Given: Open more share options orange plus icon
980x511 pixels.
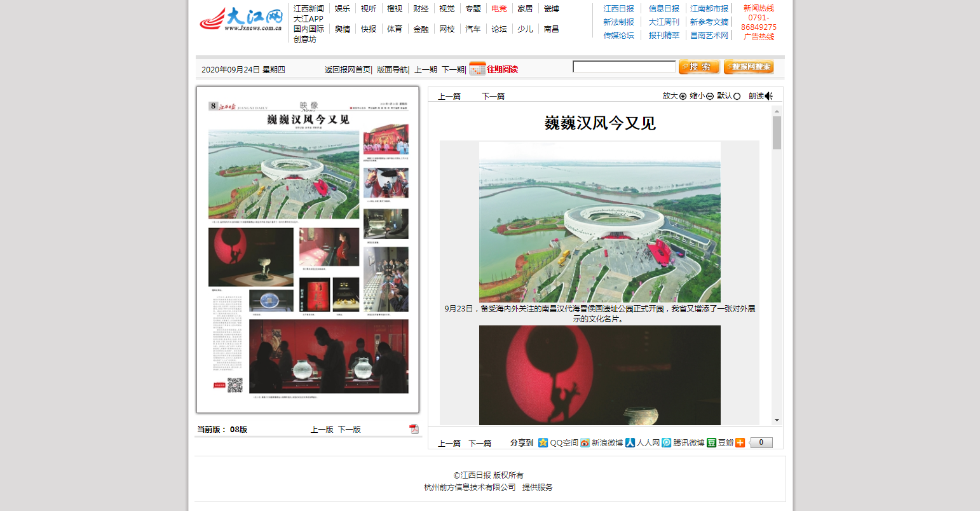Looking at the screenshot, I should pyautogui.click(x=740, y=442).
